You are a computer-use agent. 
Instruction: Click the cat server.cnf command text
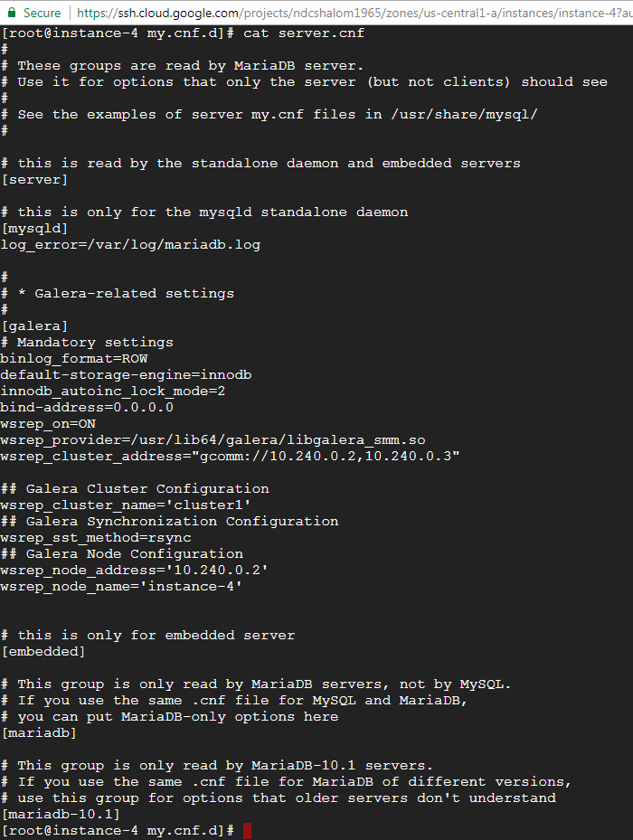click(304, 33)
